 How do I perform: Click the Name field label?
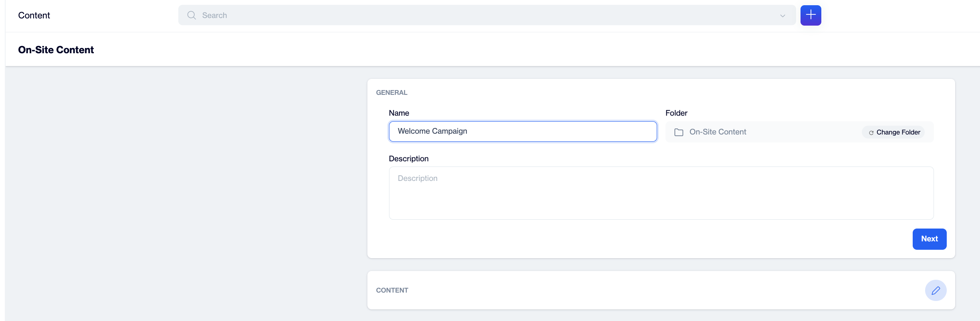coord(399,113)
